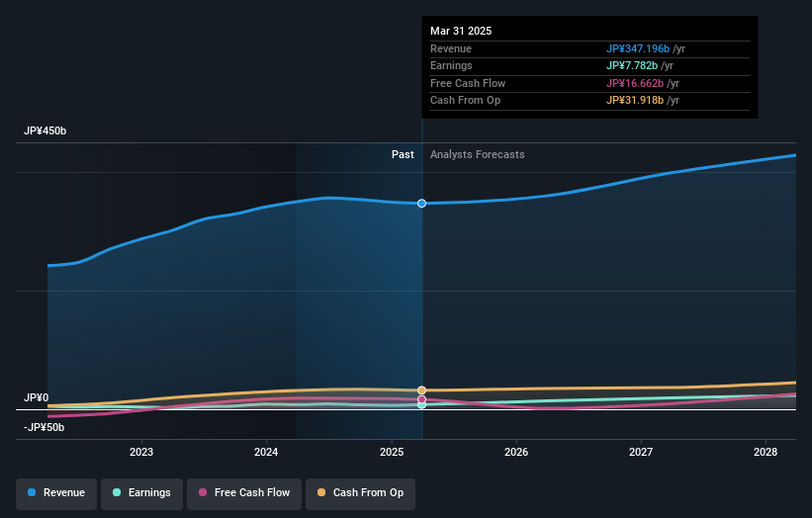Image resolution: width=812 pixels, height=518 pixels.
Task: Click the 2026 x-axis label
Action: 516,453
